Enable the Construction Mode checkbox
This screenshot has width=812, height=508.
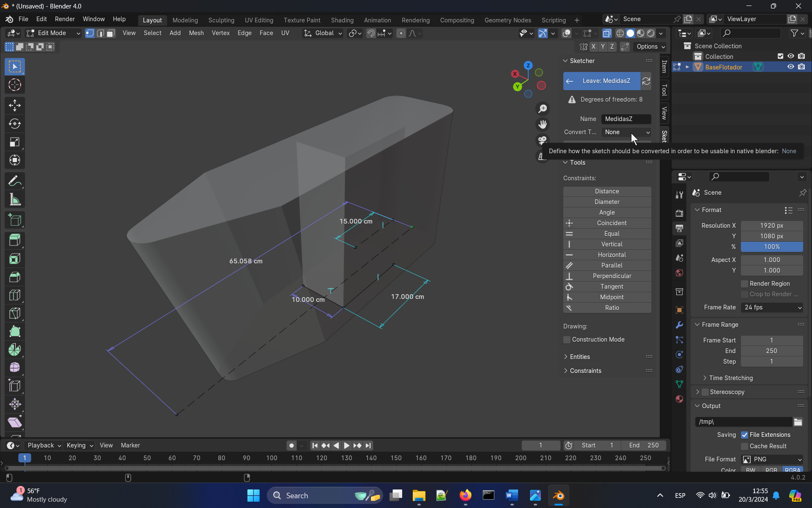coord(567,340)
